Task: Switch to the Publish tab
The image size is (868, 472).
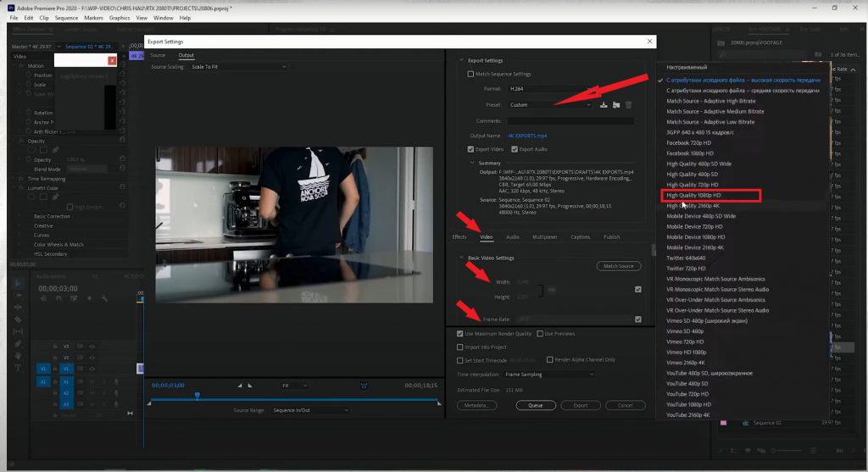Action: coord(612,236)
